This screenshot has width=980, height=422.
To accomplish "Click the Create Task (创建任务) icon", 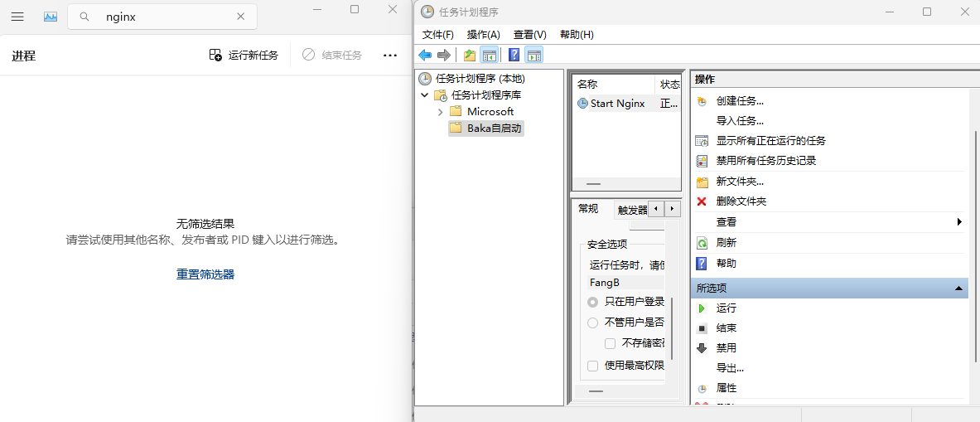I will click(702, 101).
